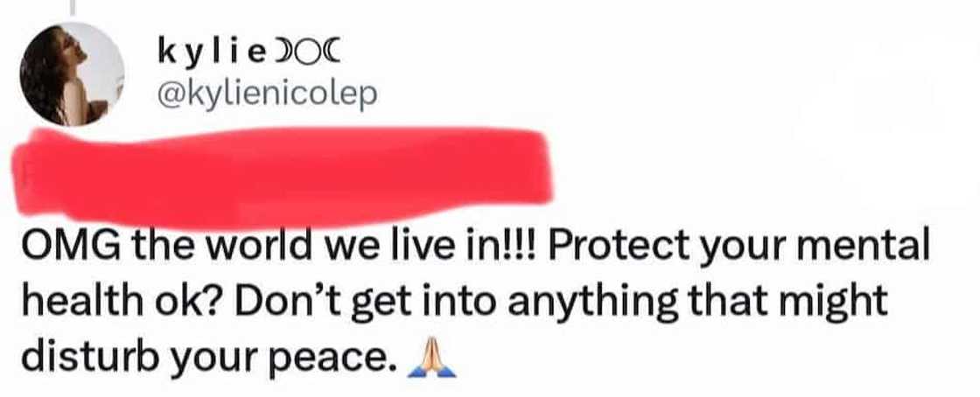
Task: Click the word "disturb" on the last line
Action: pos(93,359)
